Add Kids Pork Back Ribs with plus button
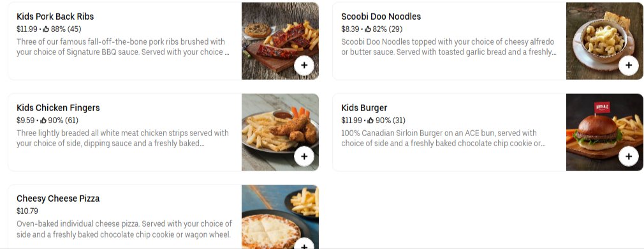Image resolution: width=644 pixels, height=249 pixels. pyautogui.click(x=304, y=65)
